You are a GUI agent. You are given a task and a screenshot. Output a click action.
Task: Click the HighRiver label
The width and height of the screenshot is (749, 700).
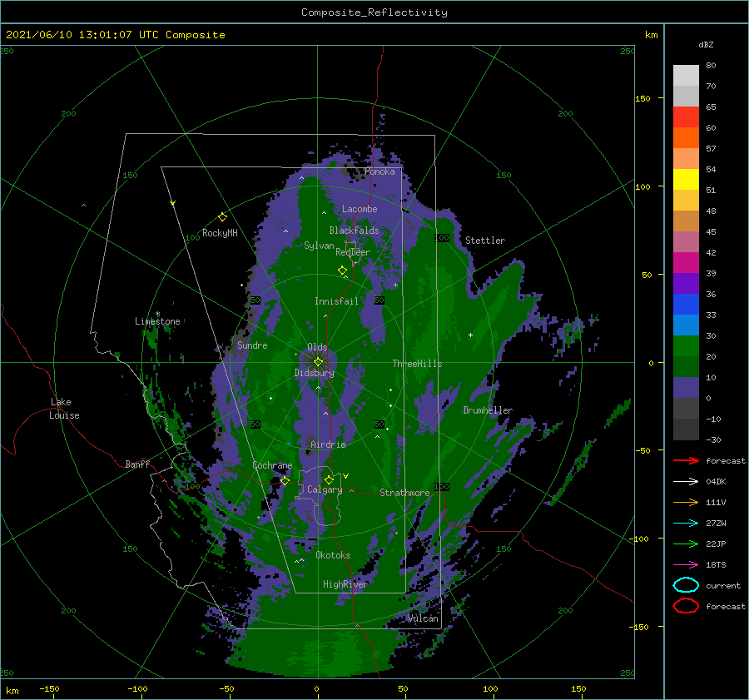pyautogui.click(x=345, y=584)
